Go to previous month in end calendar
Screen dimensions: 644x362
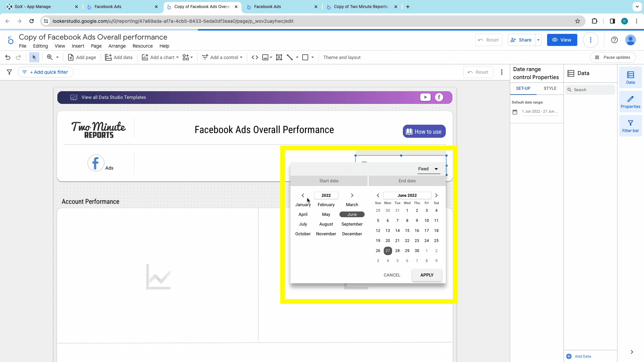(x=378, y=195)
